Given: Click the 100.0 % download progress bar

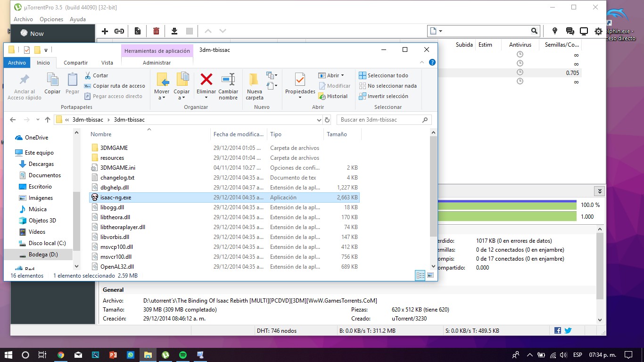Looking at the screenshot, I should coord(507,205).
